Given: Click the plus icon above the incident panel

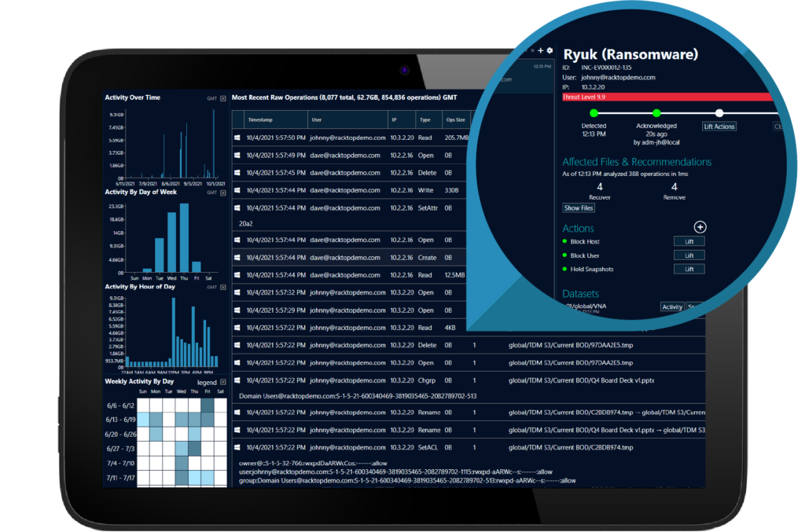Looking at the screenshot, I should tap(540, 50).
